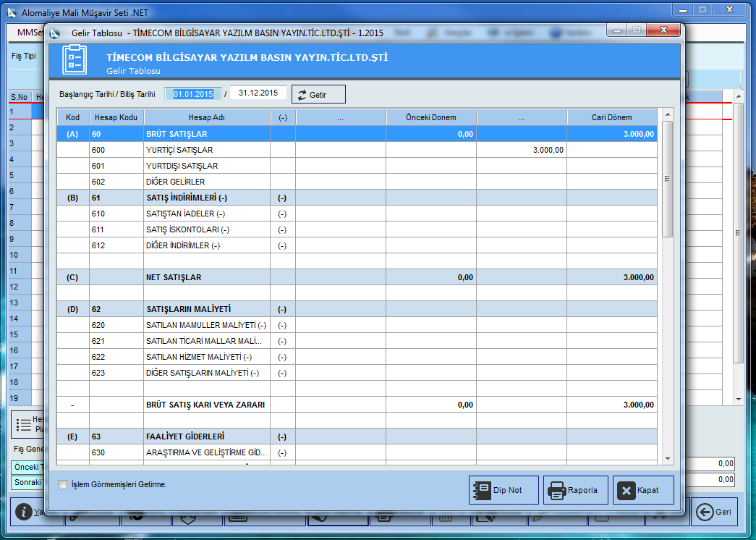756x540 pixels.
Task: Click the Hesap Kodu column header
Action: [x=116, y=117]
